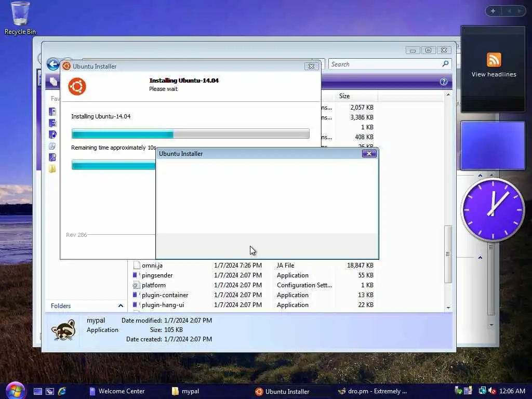Switch to Welcome Center taskbar button
Screen dimensions: 532x399
pyautogui.click(x=116, y=391)
